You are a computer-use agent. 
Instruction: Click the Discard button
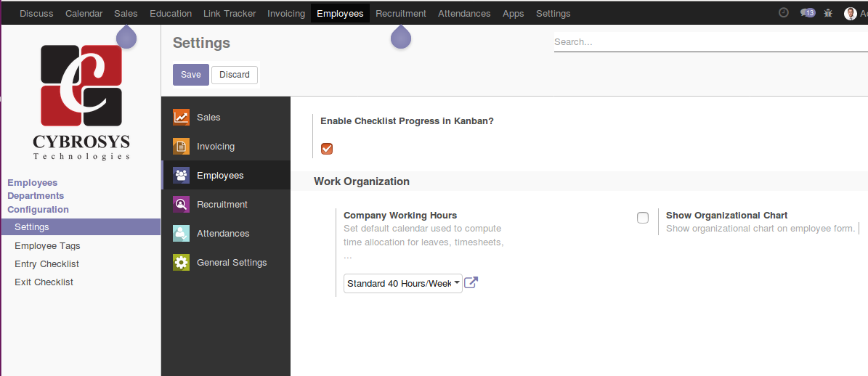(235, 75)
